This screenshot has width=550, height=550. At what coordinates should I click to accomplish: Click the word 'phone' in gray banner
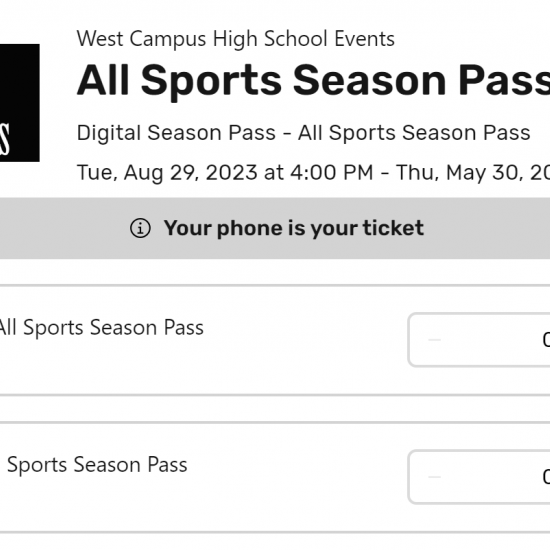(x=249, y=228)
